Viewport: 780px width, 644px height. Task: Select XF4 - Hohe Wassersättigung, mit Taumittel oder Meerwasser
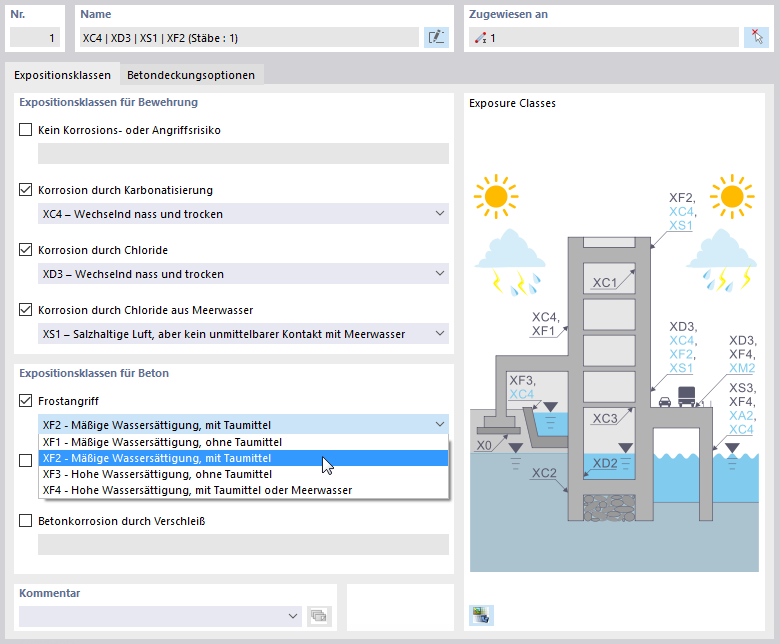click(243, 490)
